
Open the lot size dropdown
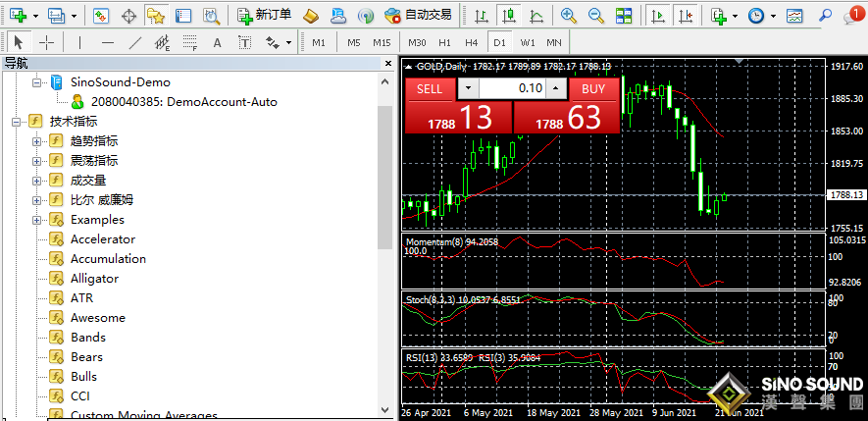tap(469, 88)
